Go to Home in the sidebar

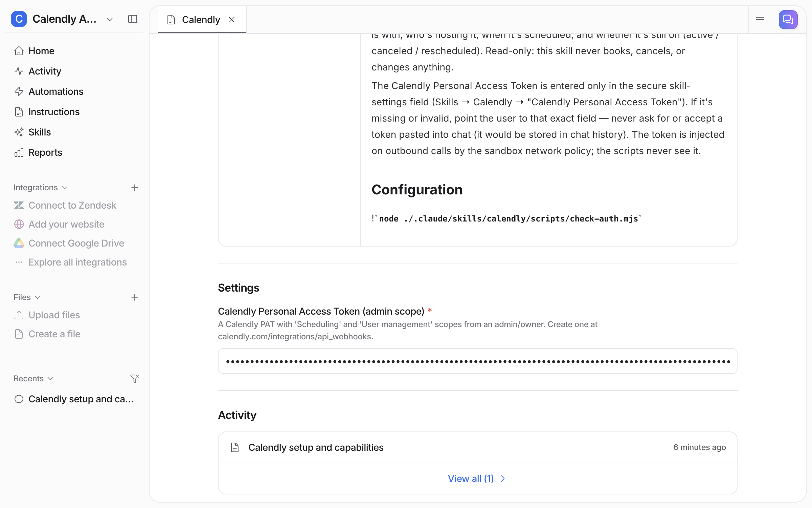74,51
